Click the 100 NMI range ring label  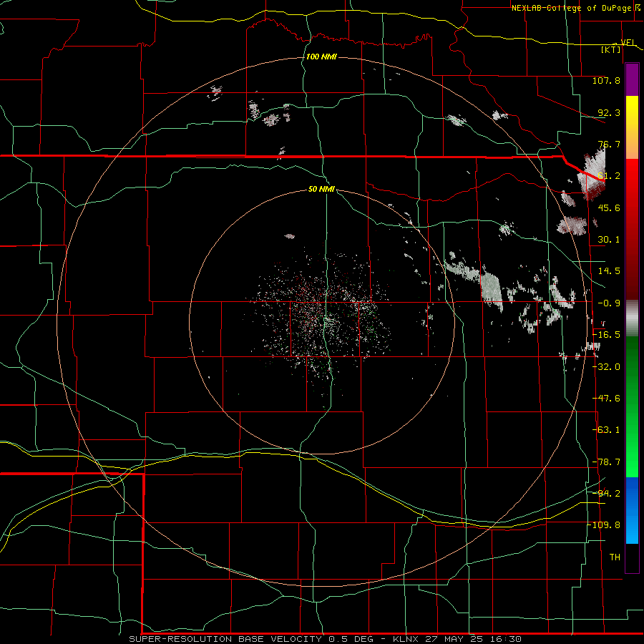[321, 57]
